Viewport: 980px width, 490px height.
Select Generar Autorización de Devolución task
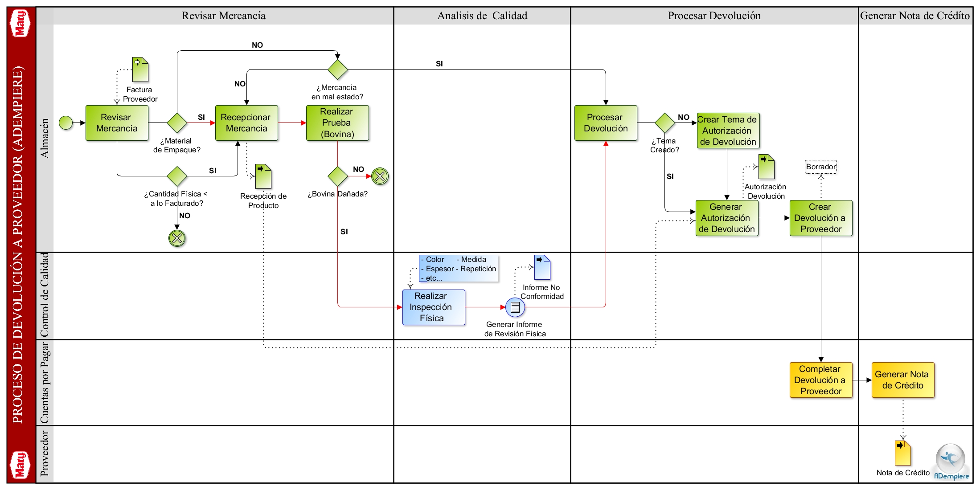(727, 218)
